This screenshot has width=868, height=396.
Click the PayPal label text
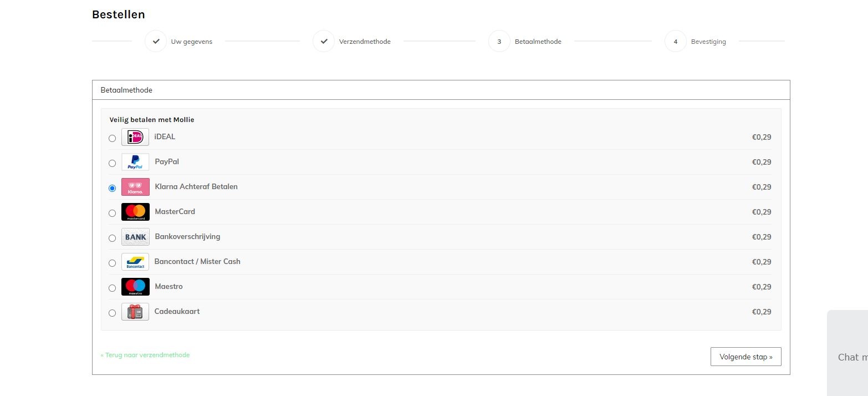(167, 162)
